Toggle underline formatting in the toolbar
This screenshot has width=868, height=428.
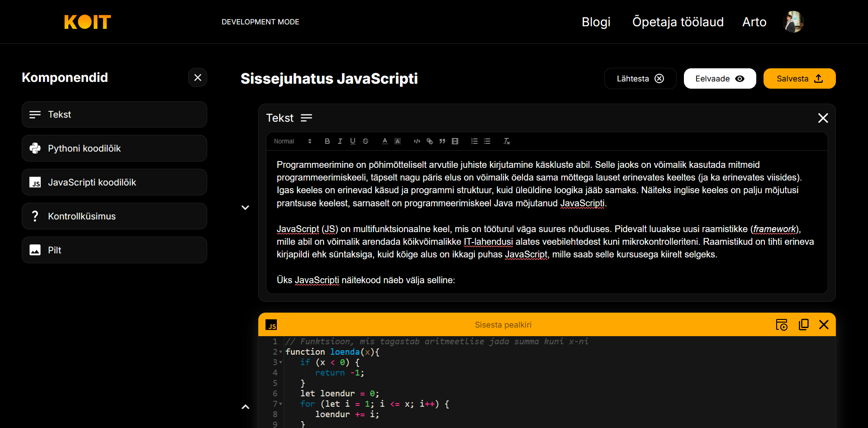click(x=352, y=141)
